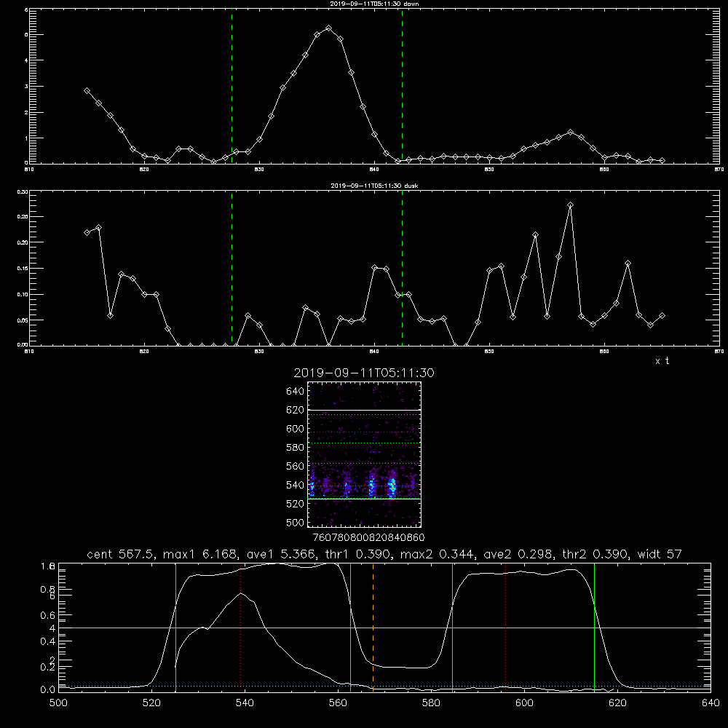Click the '760780800820840860' x-axis label under the spectrogram
Viewport: 728px width, 728px height.
tap(368, 537)
